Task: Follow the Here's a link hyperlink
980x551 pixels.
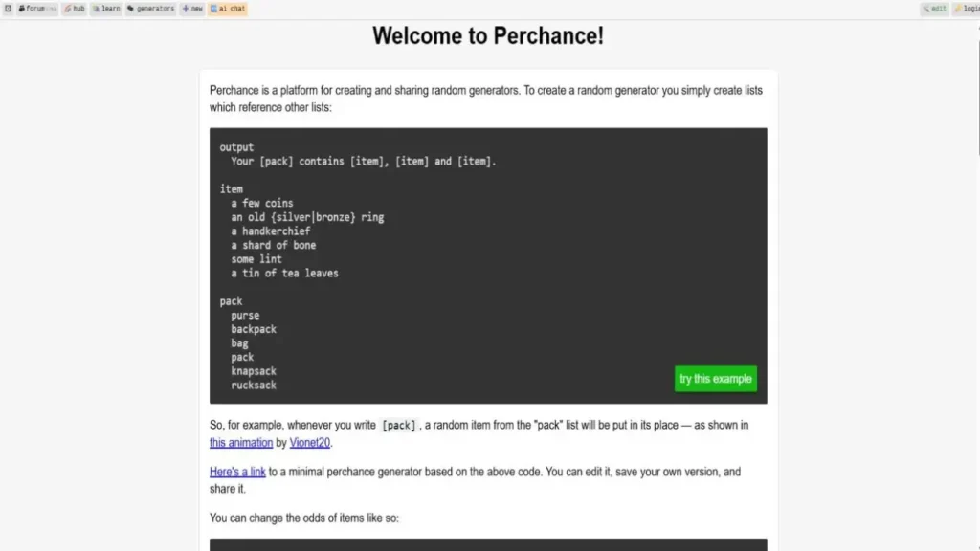Action: pos(237,471)
